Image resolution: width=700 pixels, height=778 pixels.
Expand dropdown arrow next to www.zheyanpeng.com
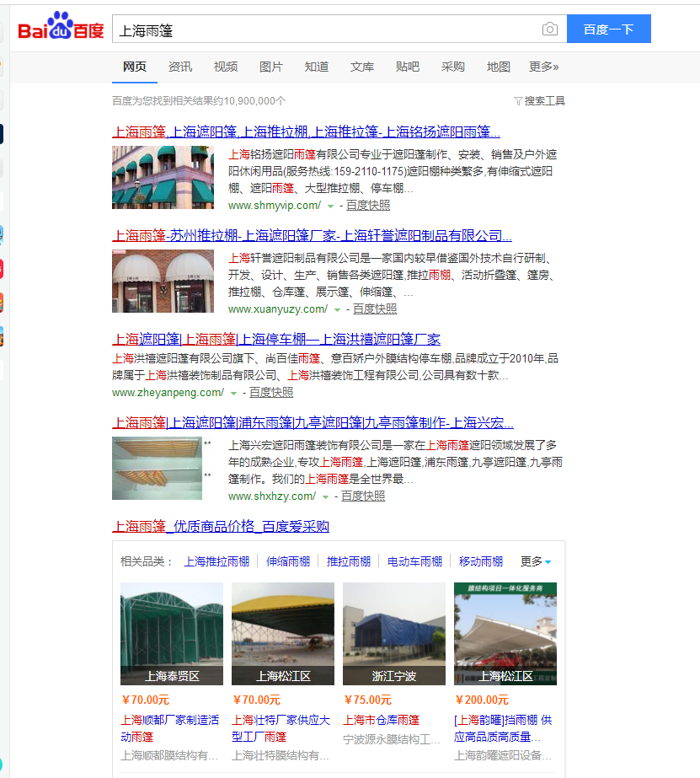234,394
